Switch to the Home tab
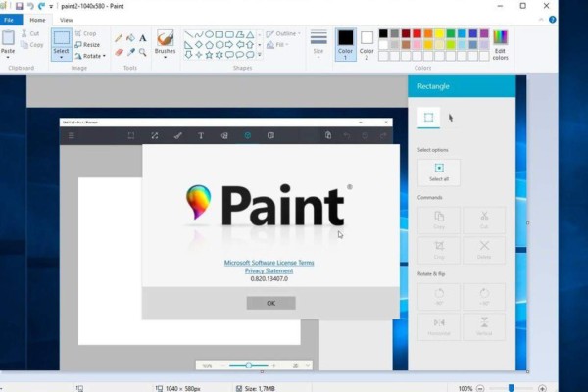Screen dimensions: 588x392 (37, 20)
